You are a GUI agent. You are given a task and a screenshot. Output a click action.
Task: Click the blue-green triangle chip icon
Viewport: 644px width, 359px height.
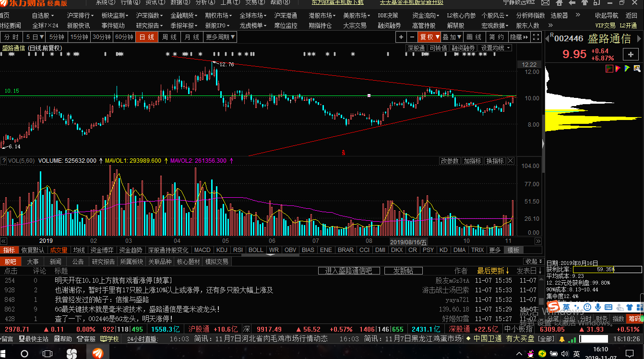pos(627,69)
